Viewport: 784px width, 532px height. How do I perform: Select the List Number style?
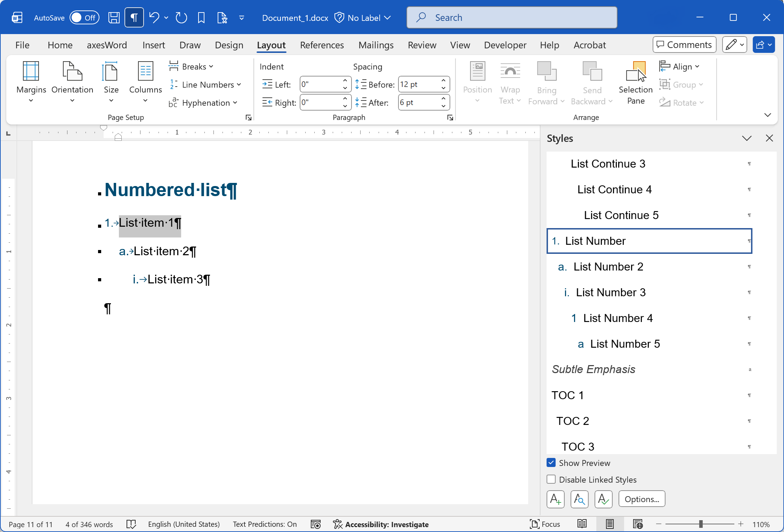pos(649,241)
